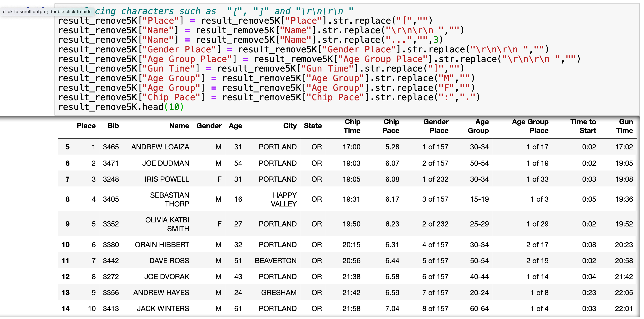Click the JACK WINTERS row name
Screen dimensions: 644x319
(163, 309)
